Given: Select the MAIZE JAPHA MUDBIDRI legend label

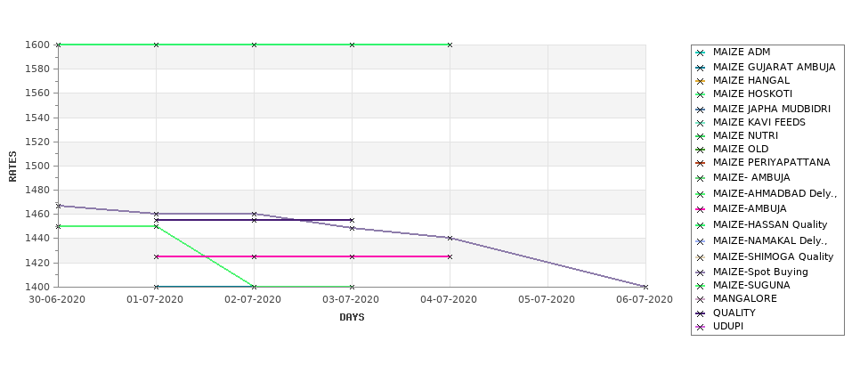Looking at the screenshot, I should pos(772,109).
